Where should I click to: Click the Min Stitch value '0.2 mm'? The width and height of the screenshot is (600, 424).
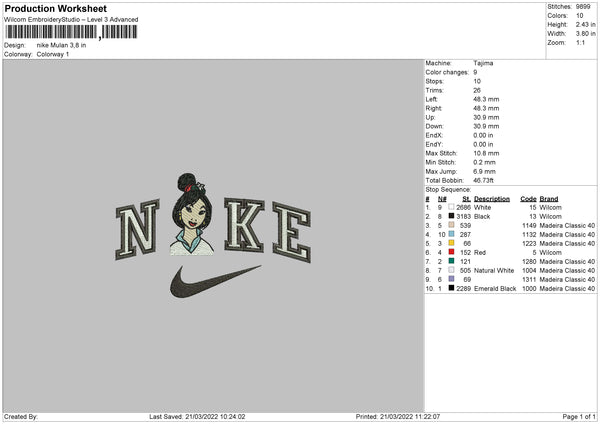click(x=484, y=162)
